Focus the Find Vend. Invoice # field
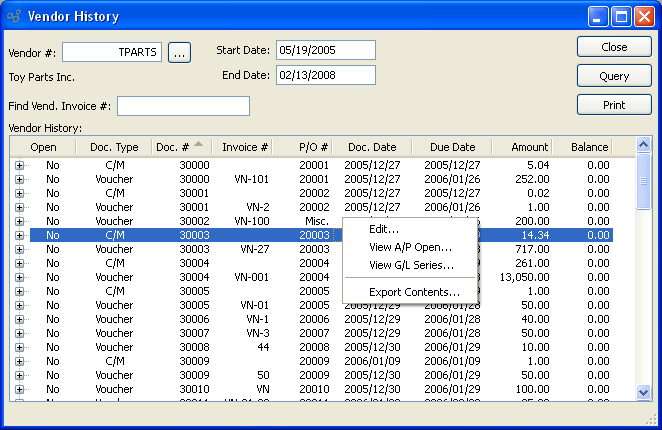Viewport: 662px width, 430px height. pyautogui.click(x=183, y=106)
